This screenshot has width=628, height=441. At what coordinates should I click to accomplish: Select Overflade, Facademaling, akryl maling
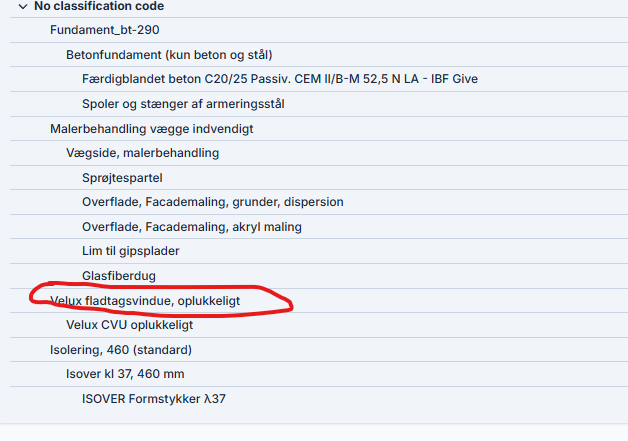point(192,227)
